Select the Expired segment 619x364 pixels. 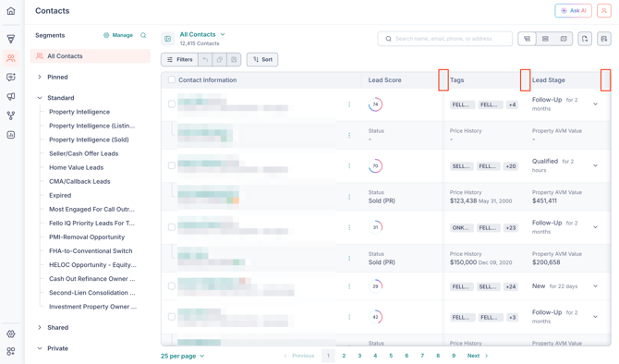[x=60, y=196]
